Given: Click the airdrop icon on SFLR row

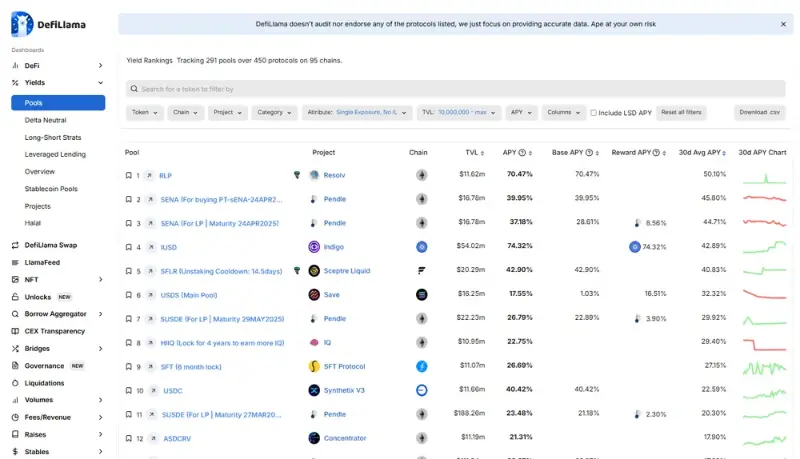Looking at the screenshot, I should tap(297, 271).
